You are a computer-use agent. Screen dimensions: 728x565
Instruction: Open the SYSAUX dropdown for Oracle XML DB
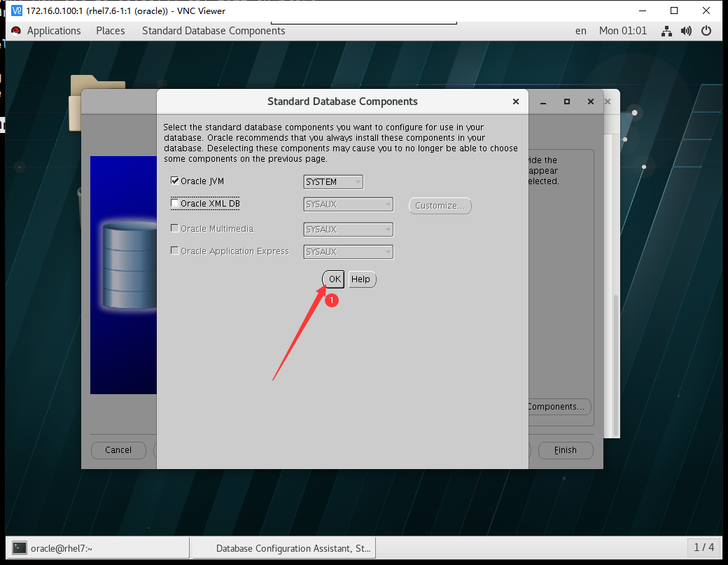348,204
